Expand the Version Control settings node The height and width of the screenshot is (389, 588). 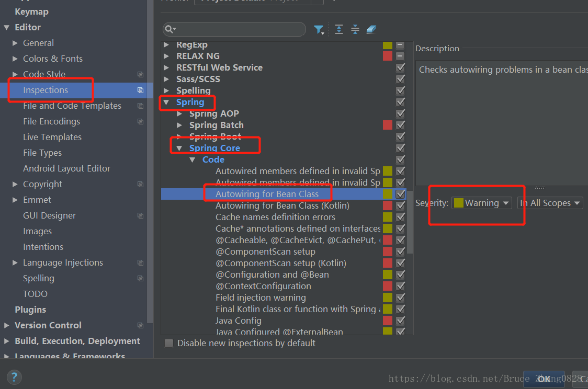coord(6,325)
